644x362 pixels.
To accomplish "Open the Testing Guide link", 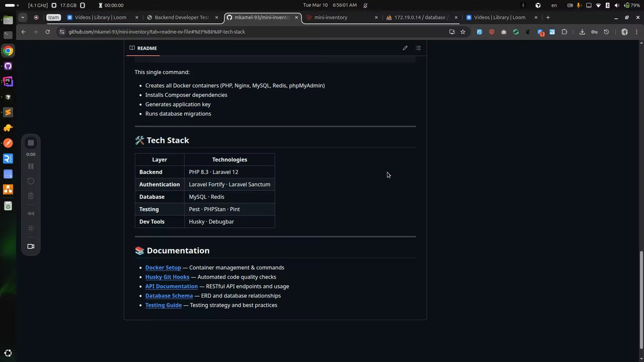I will 164,305.
